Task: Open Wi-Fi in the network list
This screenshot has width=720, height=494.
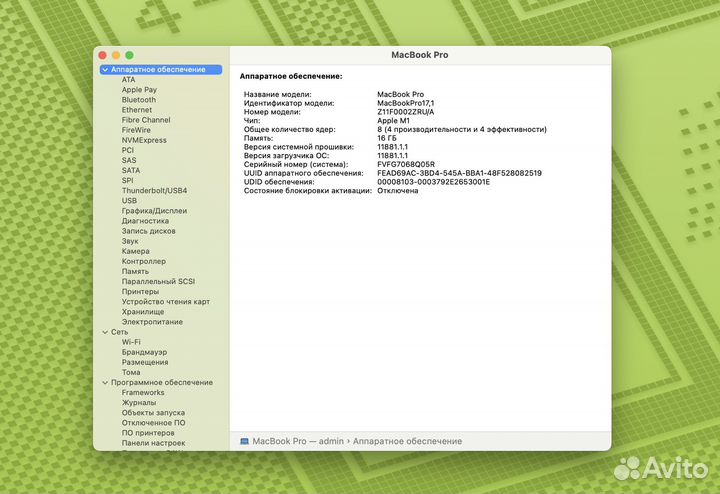Action: tap(131, 342)
